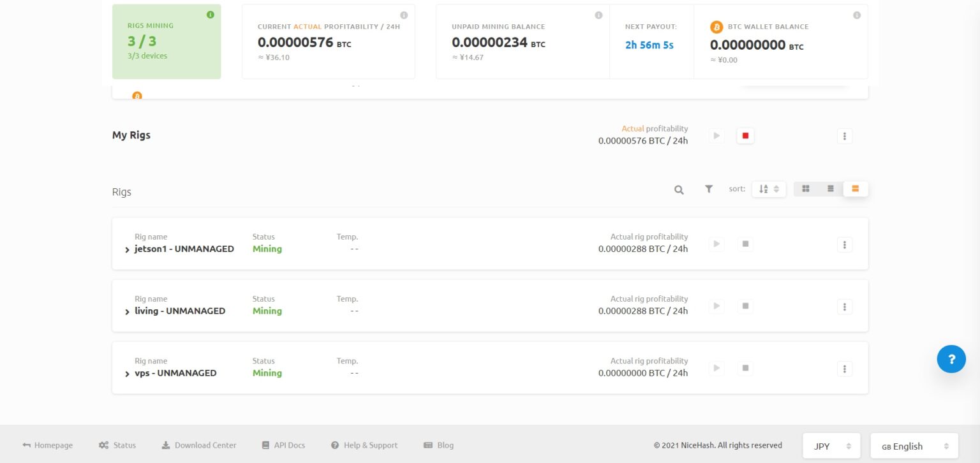Select the detailed rows view layout
This screenshot has width=980, height=463.
click(x=856, y=189)
